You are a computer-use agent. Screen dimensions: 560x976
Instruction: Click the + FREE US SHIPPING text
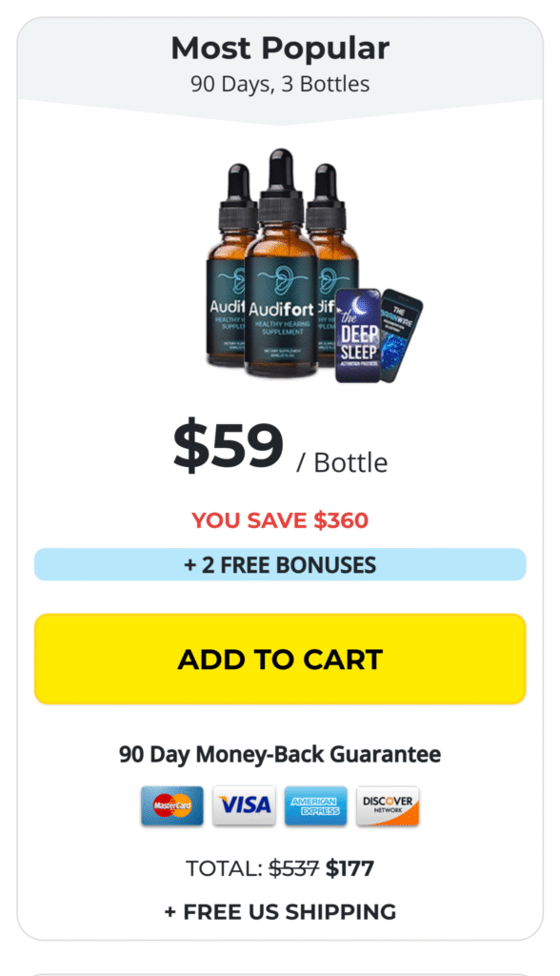[280, 912]
